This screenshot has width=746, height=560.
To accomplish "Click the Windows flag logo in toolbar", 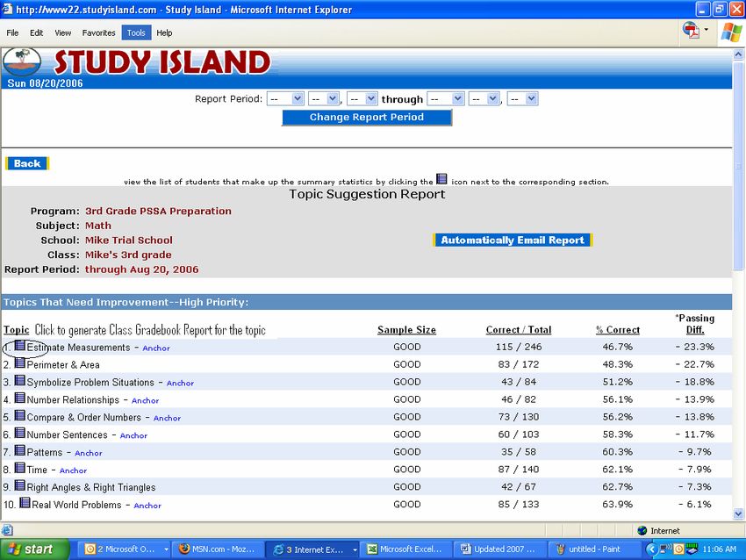I will click(x=731, y=32).
